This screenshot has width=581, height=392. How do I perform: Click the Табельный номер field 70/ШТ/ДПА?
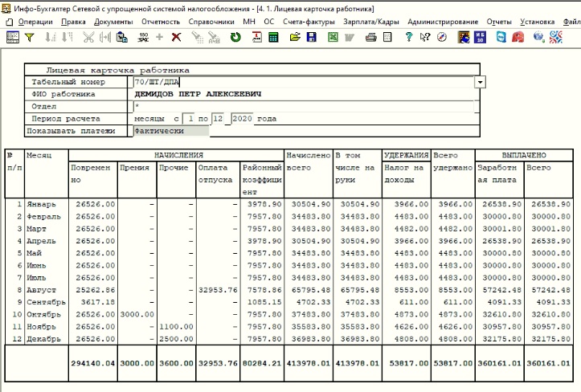pos(304,82)
